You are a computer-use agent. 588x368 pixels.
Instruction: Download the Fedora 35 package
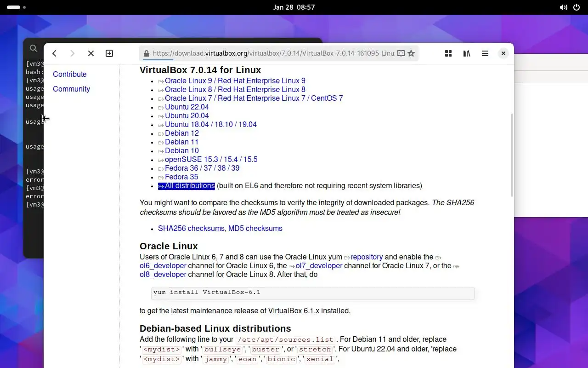tap(181, 177)
